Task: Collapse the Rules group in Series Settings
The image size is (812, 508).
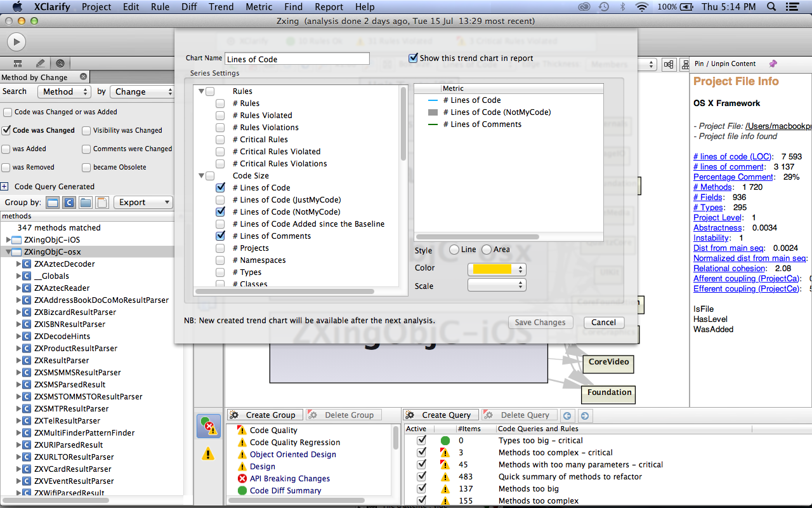Action: 201,91
